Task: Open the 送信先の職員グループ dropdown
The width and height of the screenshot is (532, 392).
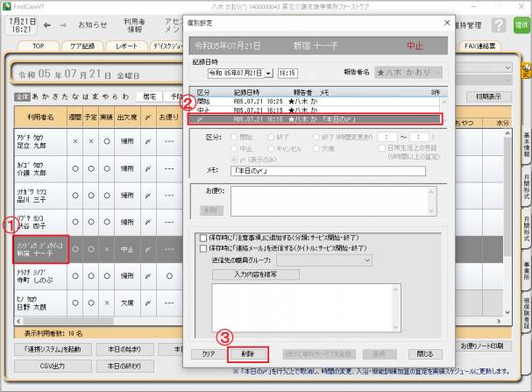Action: [367, 260]
